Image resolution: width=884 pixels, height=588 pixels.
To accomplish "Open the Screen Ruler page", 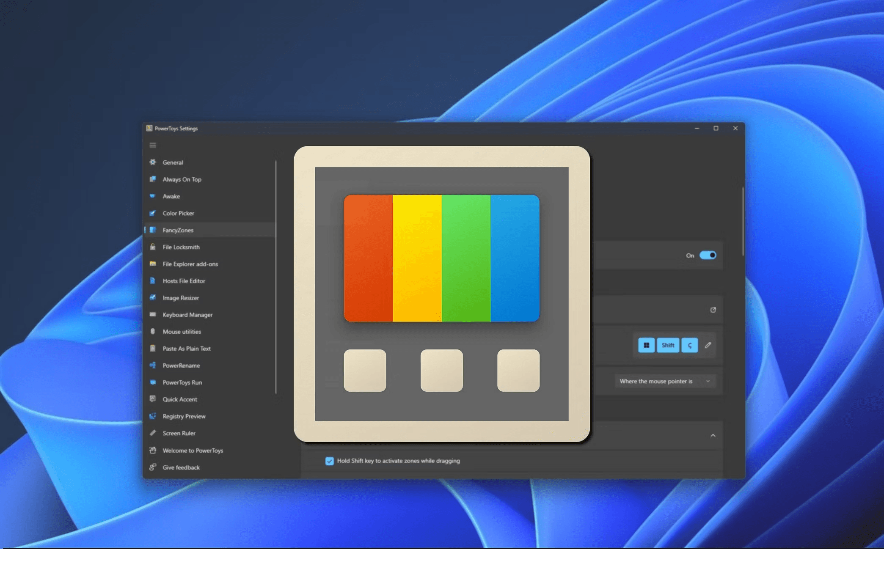I will pos(210,433).
